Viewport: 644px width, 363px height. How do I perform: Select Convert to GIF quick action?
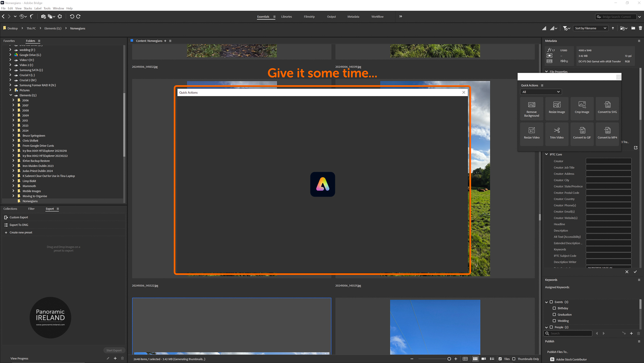[x=582, y=134]
